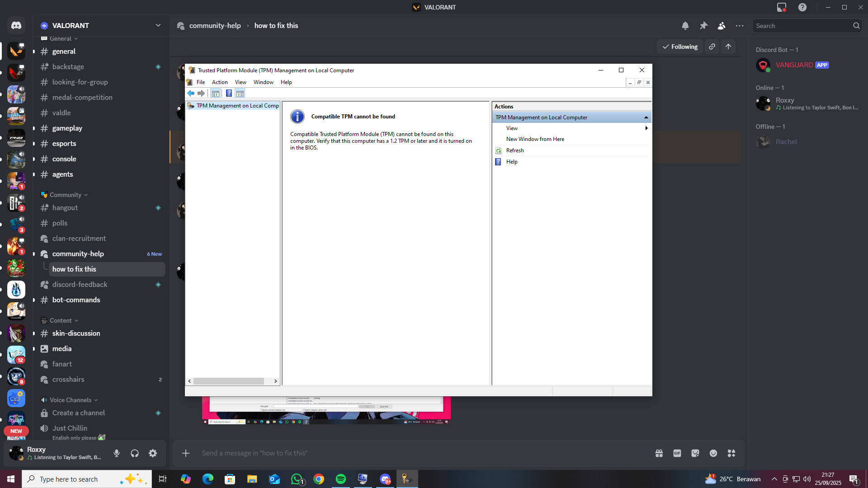Open the emoji picker
Screen dimensions: 868x488
click(713, 453)
